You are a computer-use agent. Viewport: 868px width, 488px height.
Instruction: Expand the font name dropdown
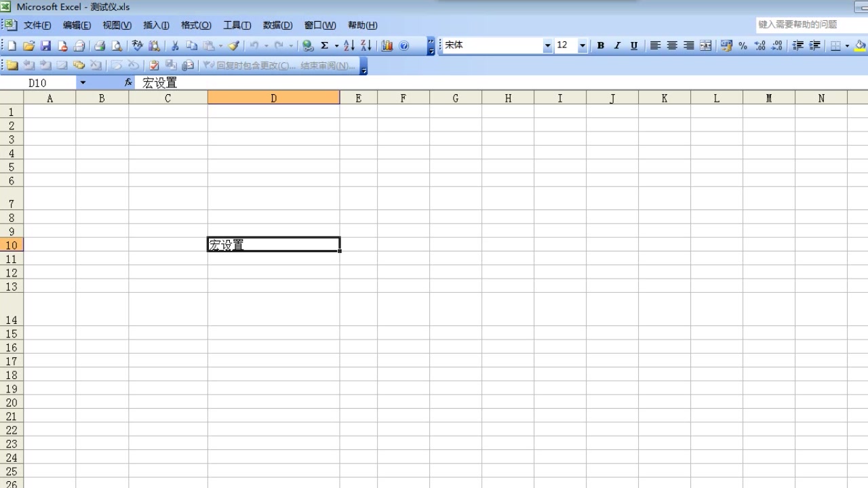coord(548,45)
